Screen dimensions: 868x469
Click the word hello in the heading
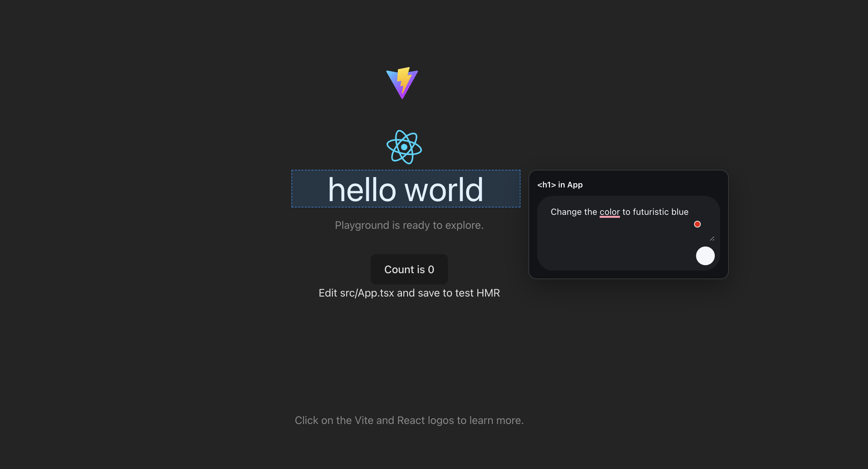click(362, 190)
